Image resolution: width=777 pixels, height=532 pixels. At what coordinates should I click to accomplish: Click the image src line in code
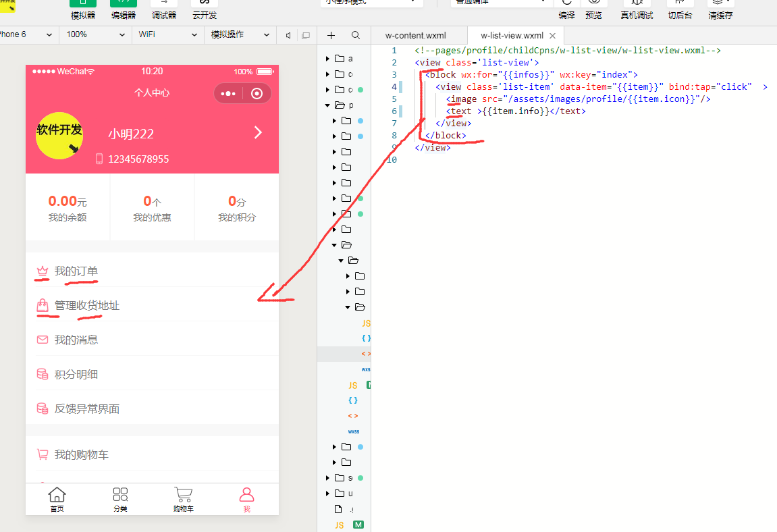tap(578, 99)
